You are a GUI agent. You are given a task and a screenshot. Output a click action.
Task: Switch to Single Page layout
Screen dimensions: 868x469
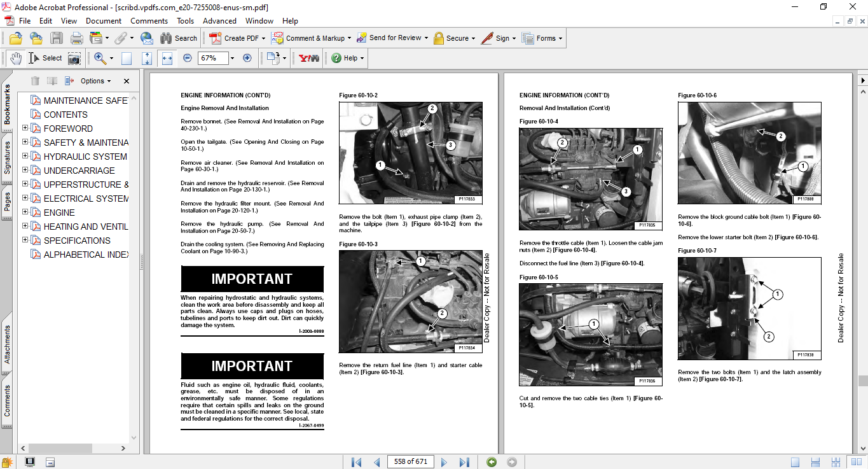[x=795, y=462]
